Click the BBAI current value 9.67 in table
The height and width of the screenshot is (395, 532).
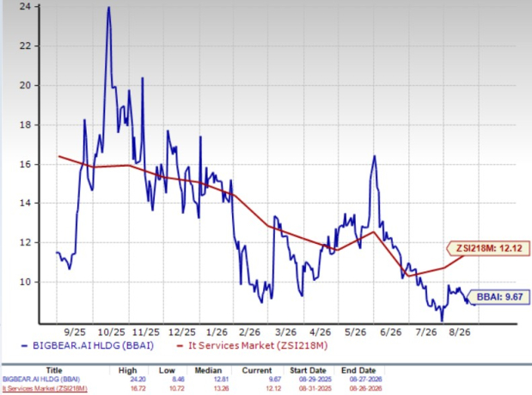point(275,379)
